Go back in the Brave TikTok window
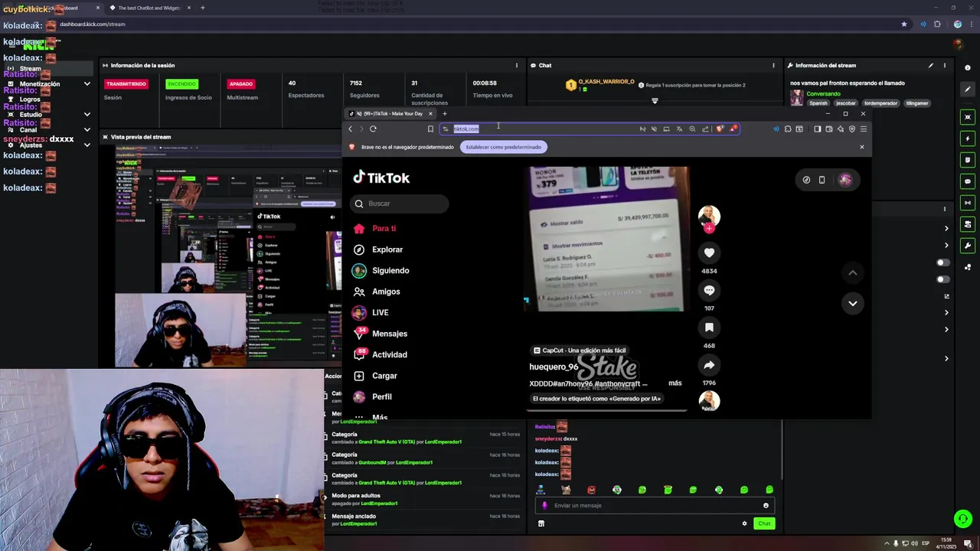 tap(351, 129)
